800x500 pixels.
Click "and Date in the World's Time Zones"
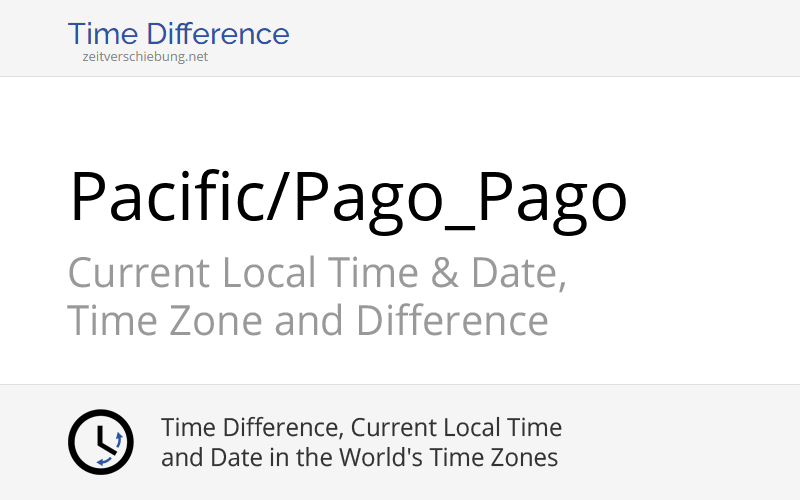[x=359, y=458]
